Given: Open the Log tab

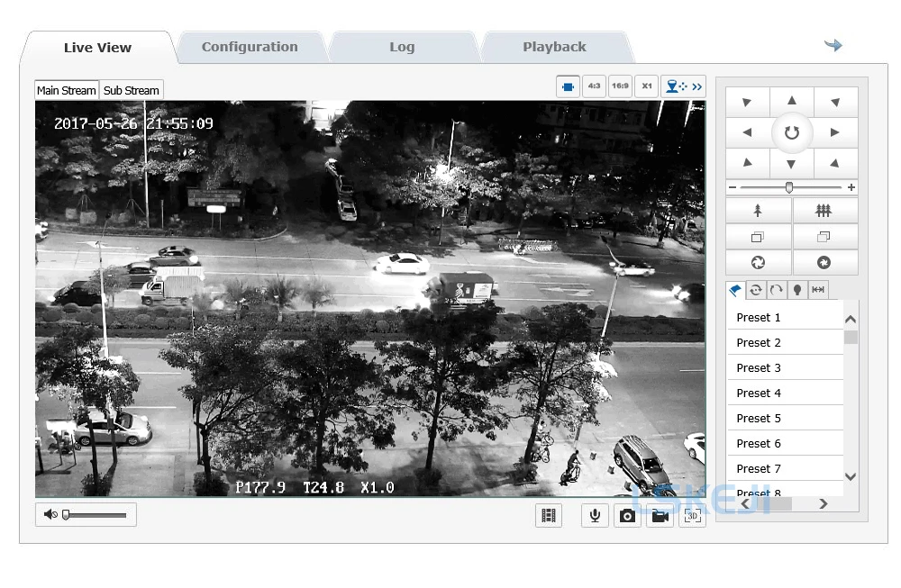Looking at the screenshot, I should [x=402, y=47].
